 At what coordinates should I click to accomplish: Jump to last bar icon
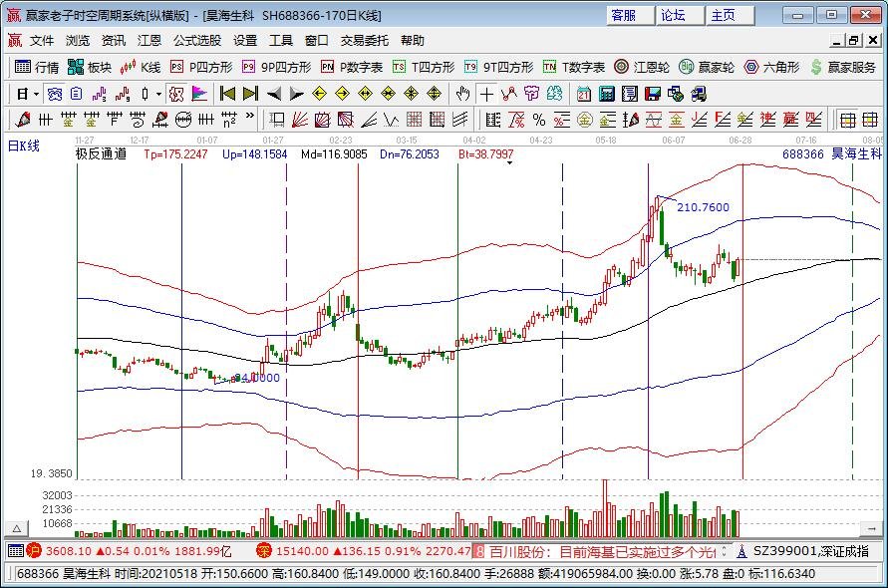(250, 94)
